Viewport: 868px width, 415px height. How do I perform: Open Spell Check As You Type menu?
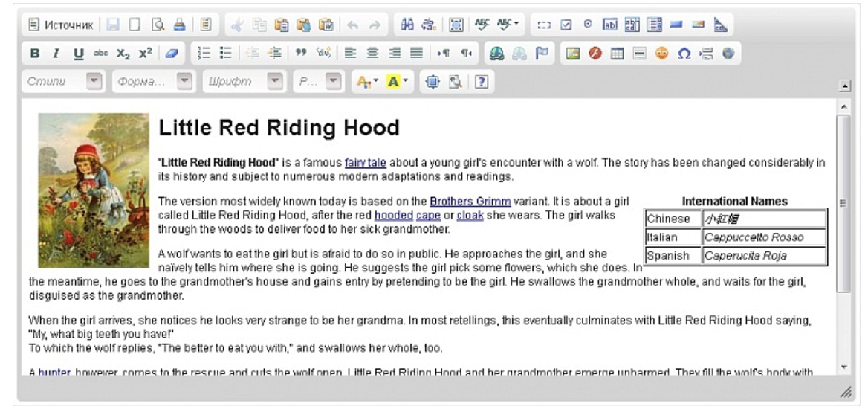[x=508, y=25]
